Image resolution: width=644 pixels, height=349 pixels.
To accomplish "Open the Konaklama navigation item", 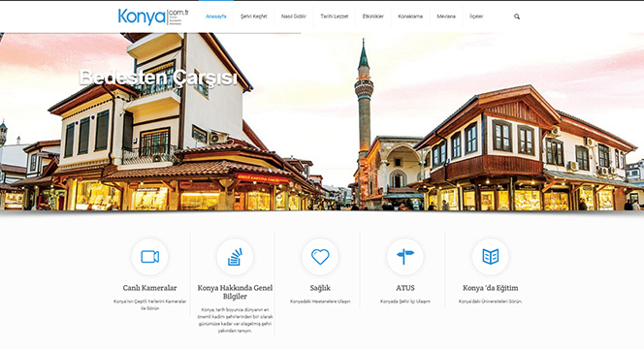I will (x=410, y=16).
